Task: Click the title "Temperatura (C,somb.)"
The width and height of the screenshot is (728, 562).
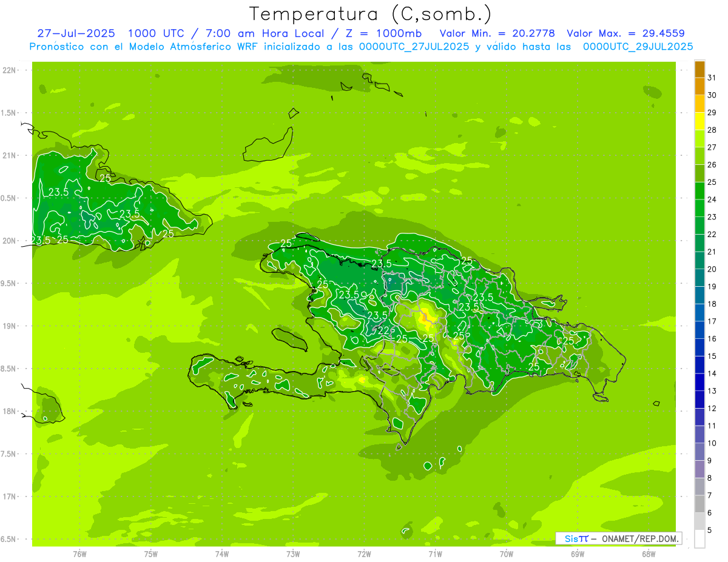Action: [x=370, y=13]
